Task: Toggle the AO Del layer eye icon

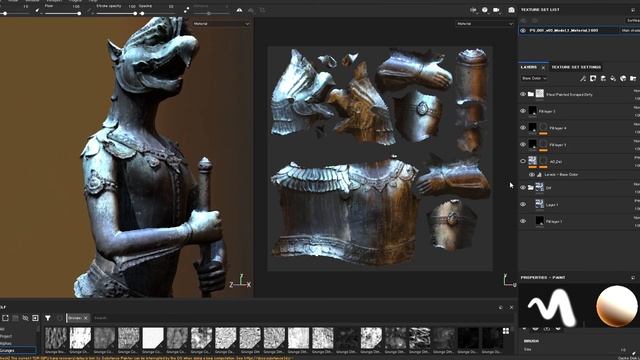Action: click(x=523, y=161)
